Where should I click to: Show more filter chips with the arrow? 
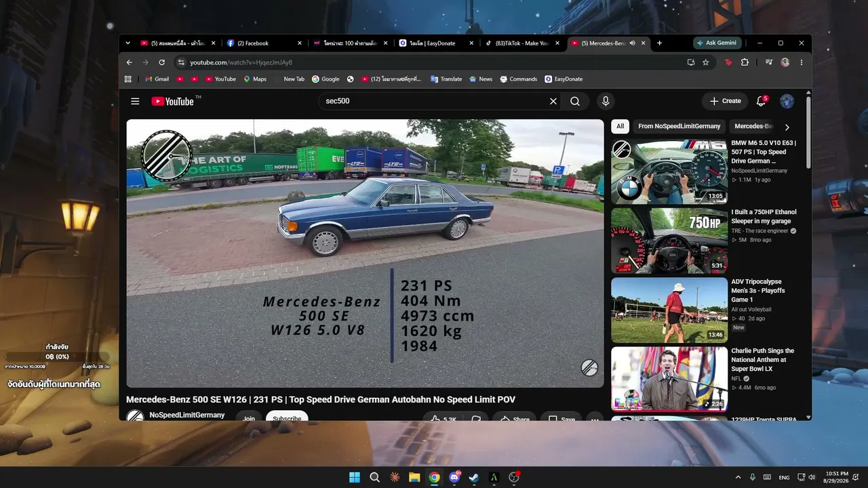coord(787,127)
